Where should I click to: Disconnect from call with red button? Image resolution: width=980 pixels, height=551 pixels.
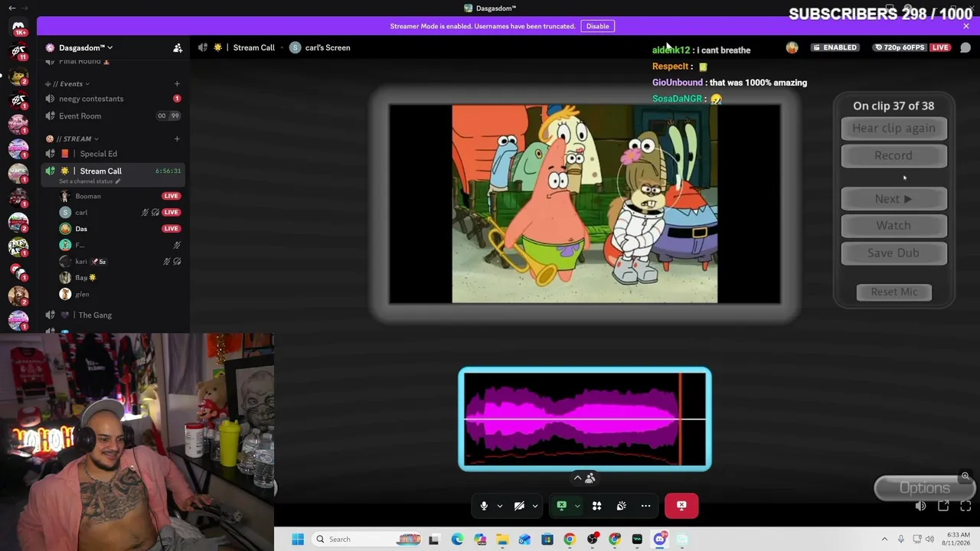(681, 506)
